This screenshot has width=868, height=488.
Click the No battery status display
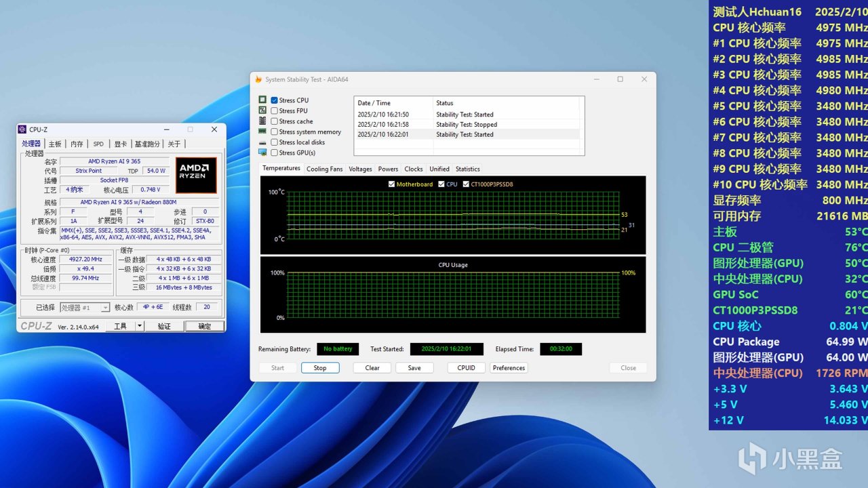tap(338, 349)
